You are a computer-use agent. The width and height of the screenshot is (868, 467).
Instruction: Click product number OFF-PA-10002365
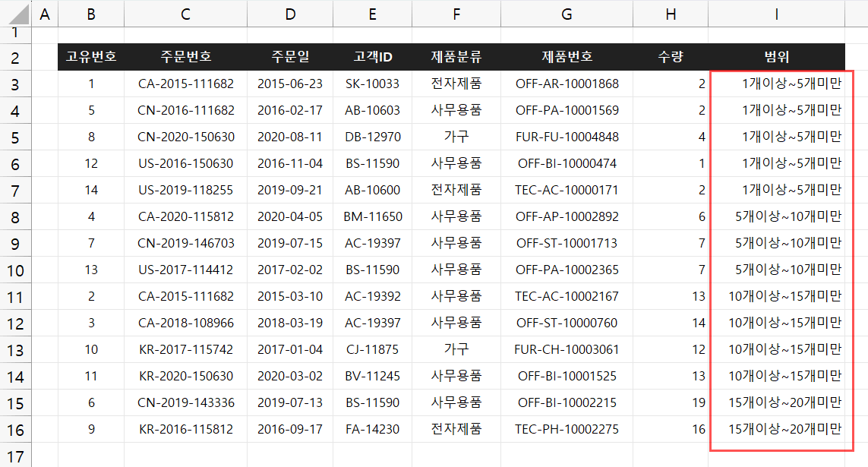coord(567,270)
